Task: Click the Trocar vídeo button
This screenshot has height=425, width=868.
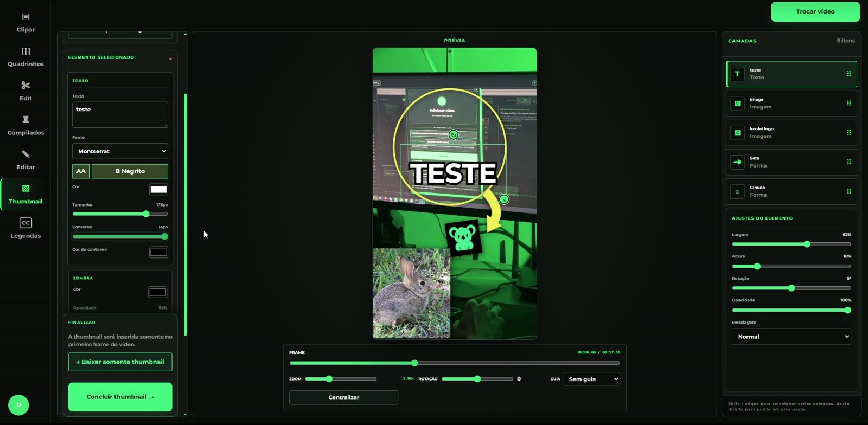Action: pos(815,11)
